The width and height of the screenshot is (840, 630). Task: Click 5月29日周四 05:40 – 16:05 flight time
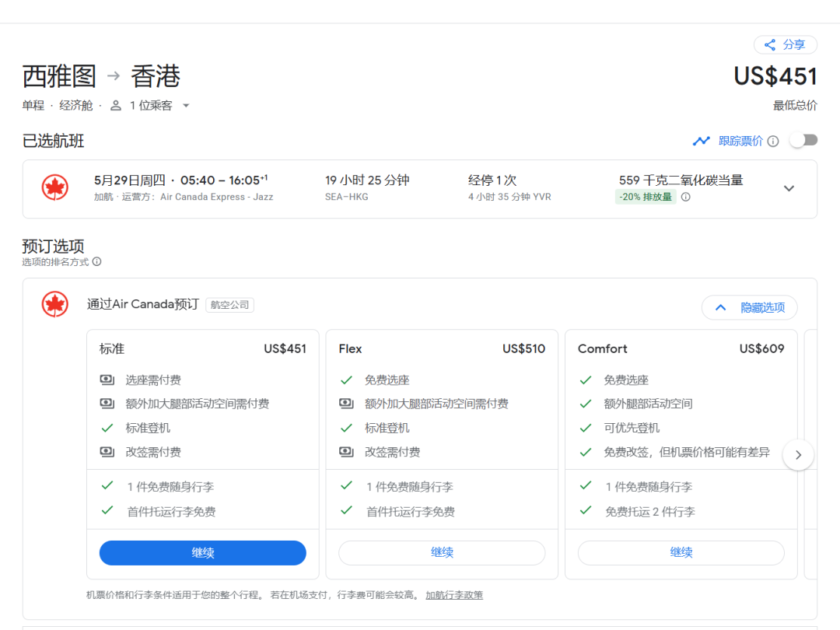(181, 180)
